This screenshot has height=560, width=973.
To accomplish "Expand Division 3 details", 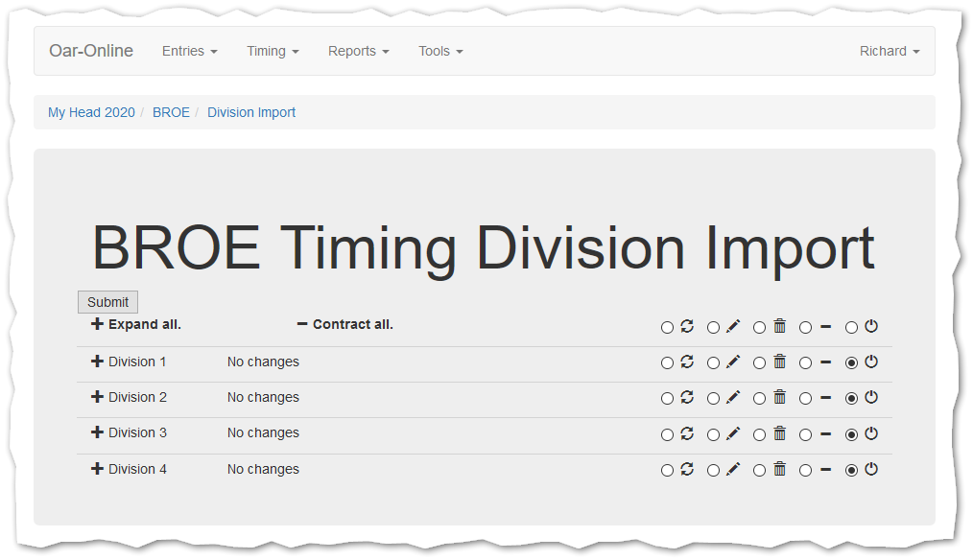I will tap(97, 432).
